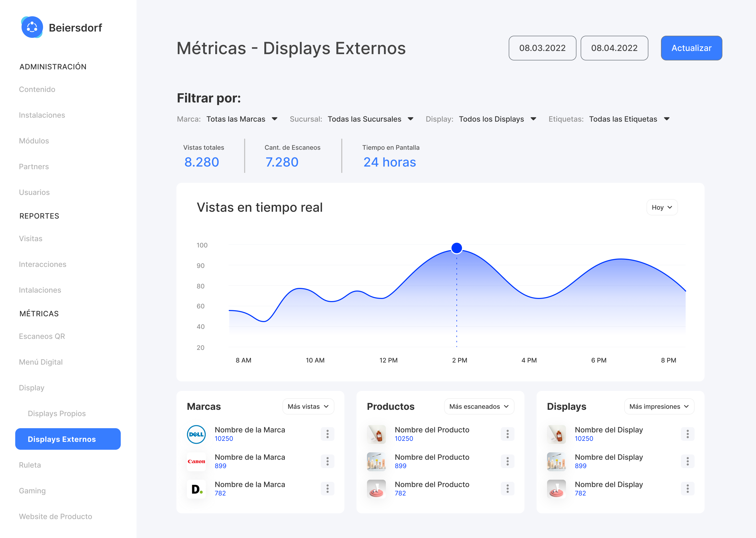This screenshot has height=538, width=756.
Task: Open thumbnail of display with 899 impressions
Action: point(556,462)
